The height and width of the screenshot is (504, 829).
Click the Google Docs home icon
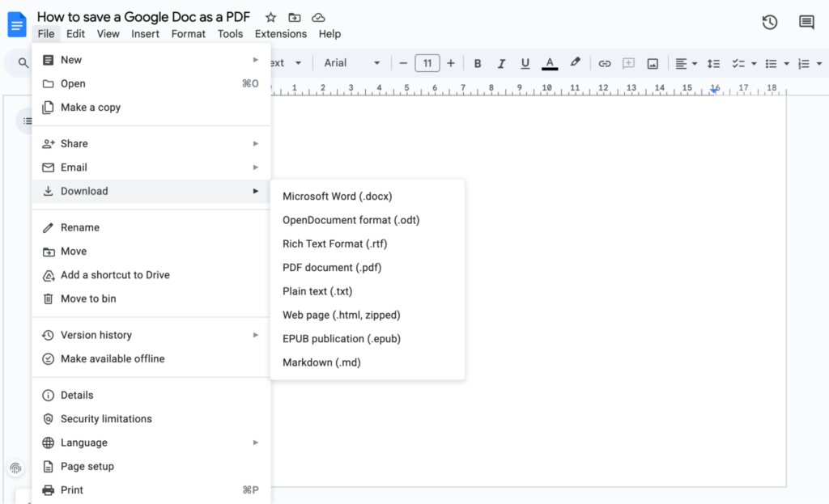(x=17, y=25)
